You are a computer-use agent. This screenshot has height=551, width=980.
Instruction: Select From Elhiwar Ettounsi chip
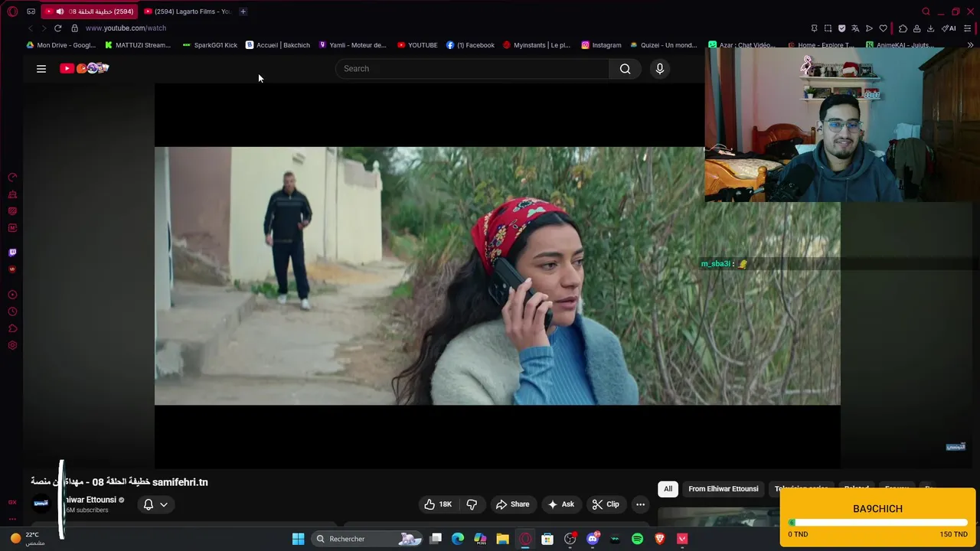(x=724, y=489)
